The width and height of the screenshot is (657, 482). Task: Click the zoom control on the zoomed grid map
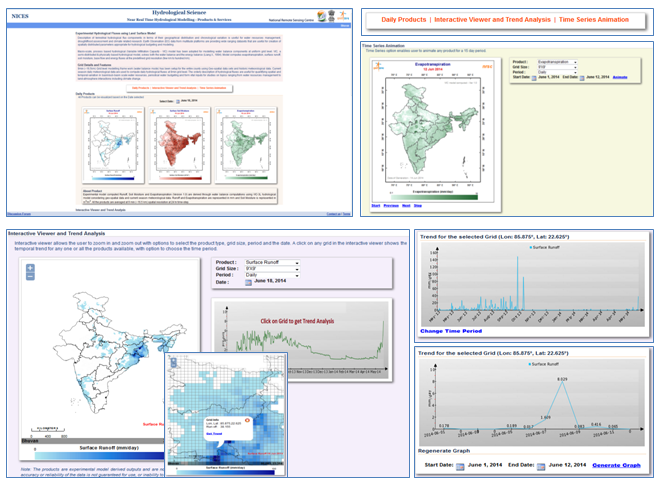coord(174,362)
